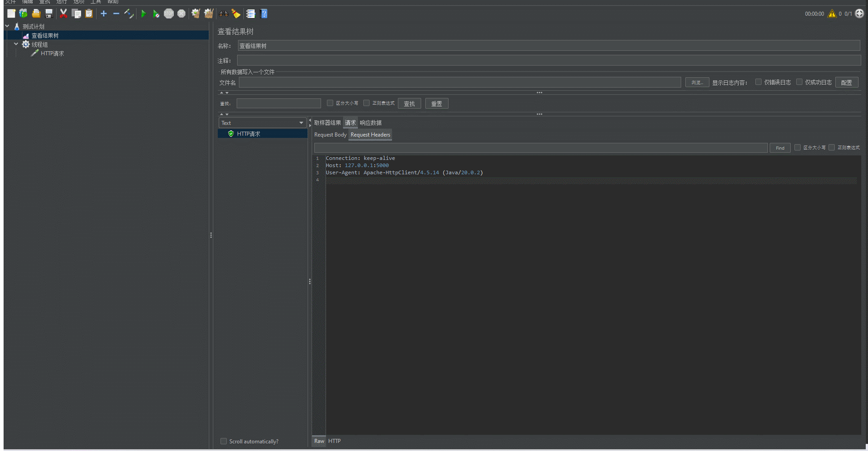This screenshot has height=451, width=868.
Task: Switch to the 响应数据 tab
Action: [x=370, y=123]
